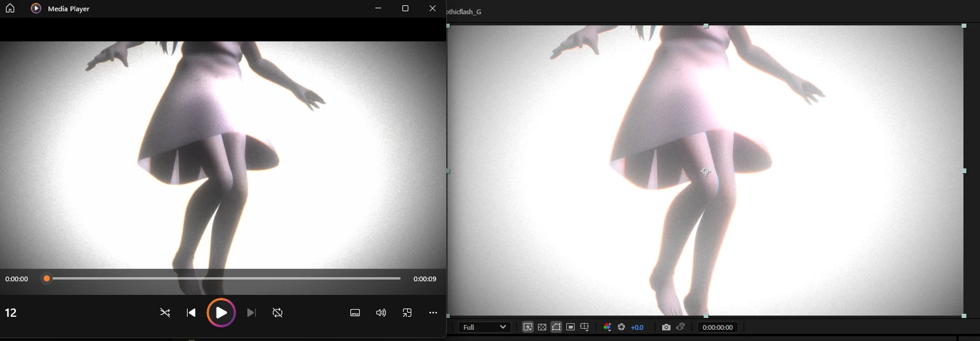The height and width of the screenshot is (341, 980).
Task: Open the volume control
Action: point(381,313)
